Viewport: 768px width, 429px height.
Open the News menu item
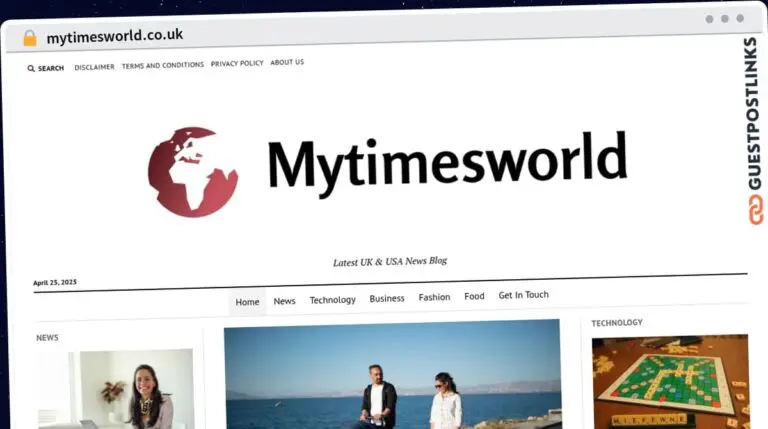tap(285, 301)
